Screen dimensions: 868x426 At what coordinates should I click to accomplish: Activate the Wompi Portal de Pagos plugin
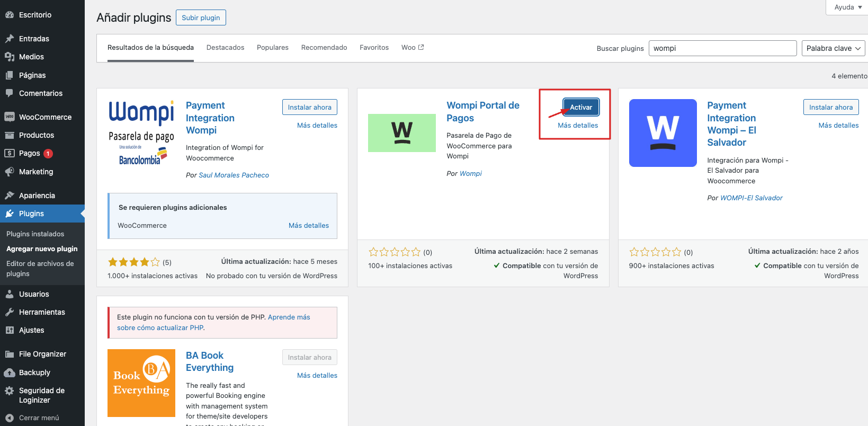pyautogui.click(x=580, y=107)
